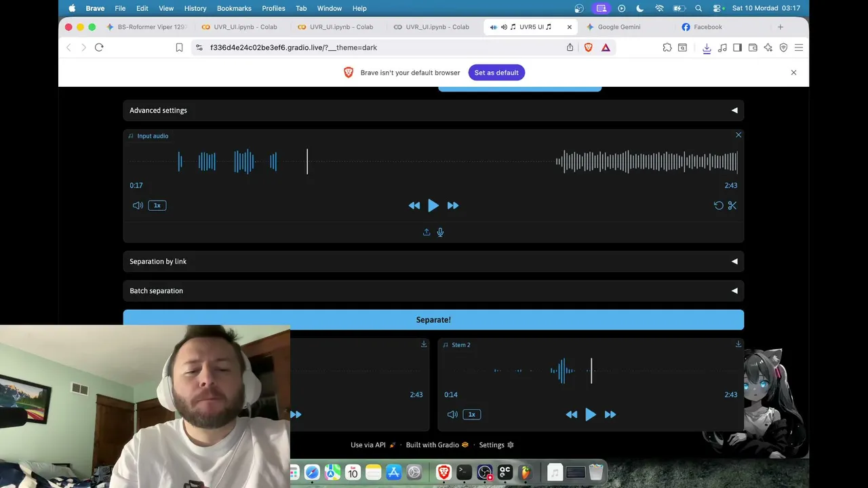Open the Use via API link
Screen dimensions: 868x488
373,445
